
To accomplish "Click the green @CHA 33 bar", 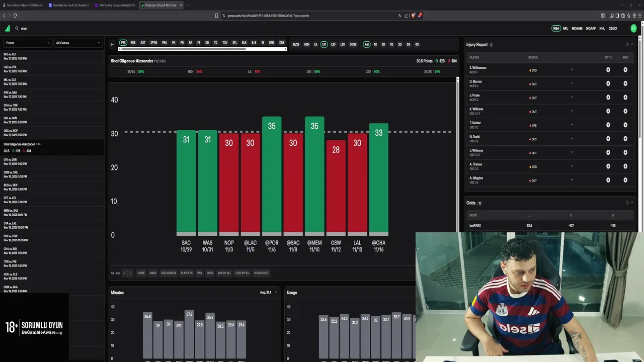I will point(378,179).
